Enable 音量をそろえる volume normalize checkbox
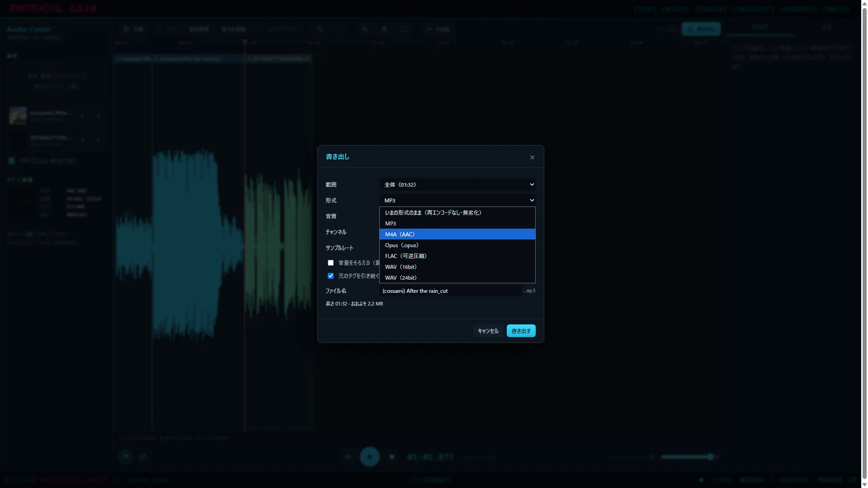This screenshot has height=488, width=868. pyautogui.click(x=330, y=263)
